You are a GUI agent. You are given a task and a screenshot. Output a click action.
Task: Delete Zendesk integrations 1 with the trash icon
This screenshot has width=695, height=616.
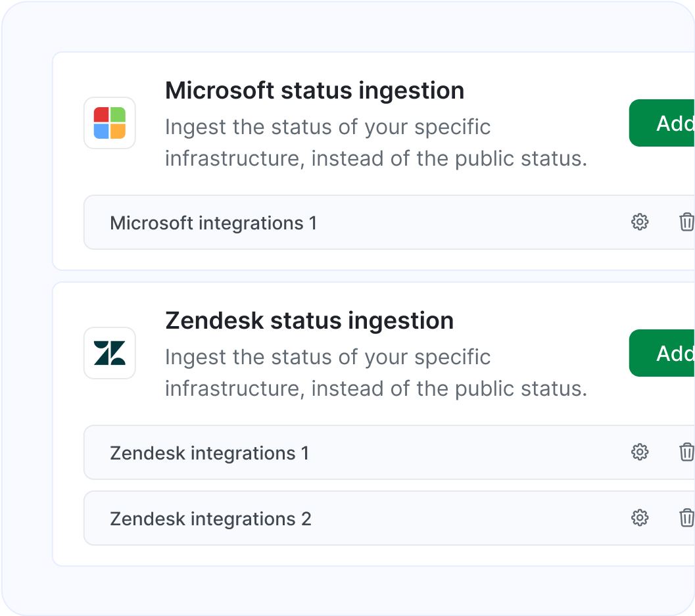686,452
